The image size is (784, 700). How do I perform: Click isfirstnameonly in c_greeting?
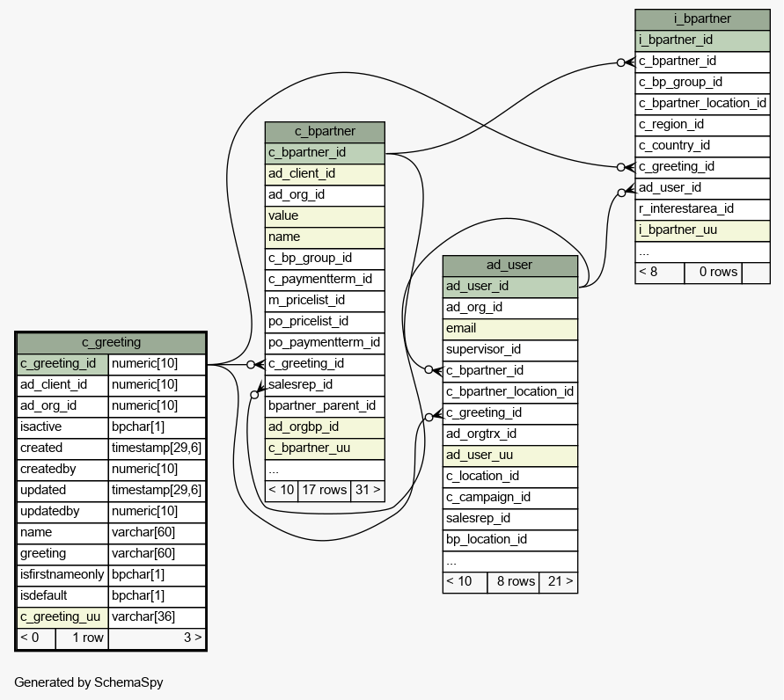[62, 575]
